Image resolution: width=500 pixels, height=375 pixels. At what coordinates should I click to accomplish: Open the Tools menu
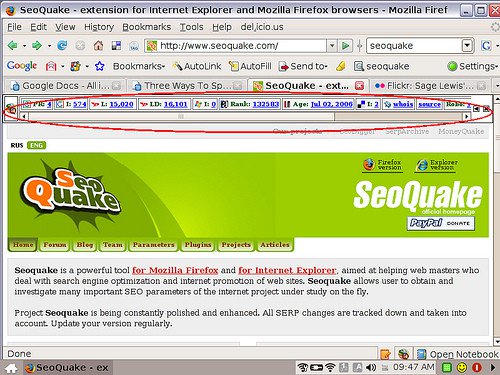point(191,27)
